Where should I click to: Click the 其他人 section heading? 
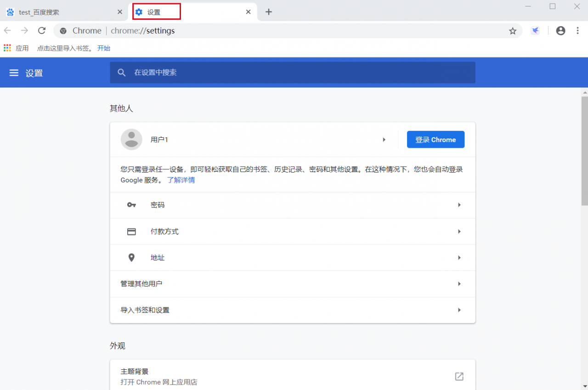(121, 108)
